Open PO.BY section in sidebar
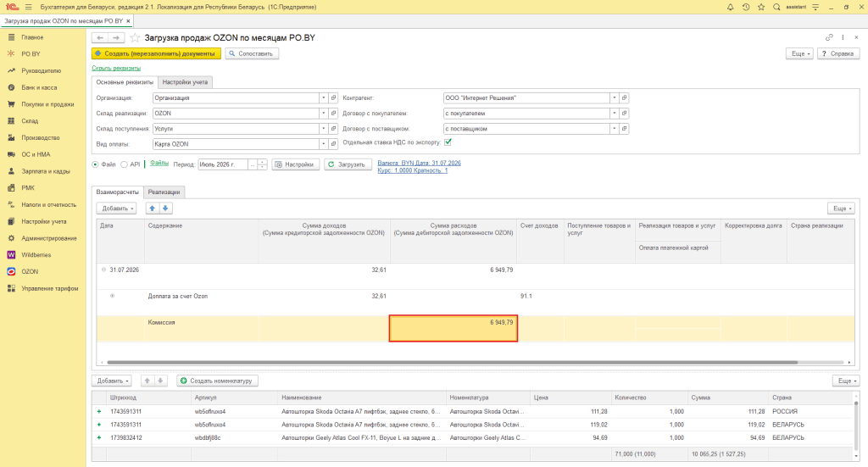Viewport: 868px width, 467px height. (x=31, y=53)
